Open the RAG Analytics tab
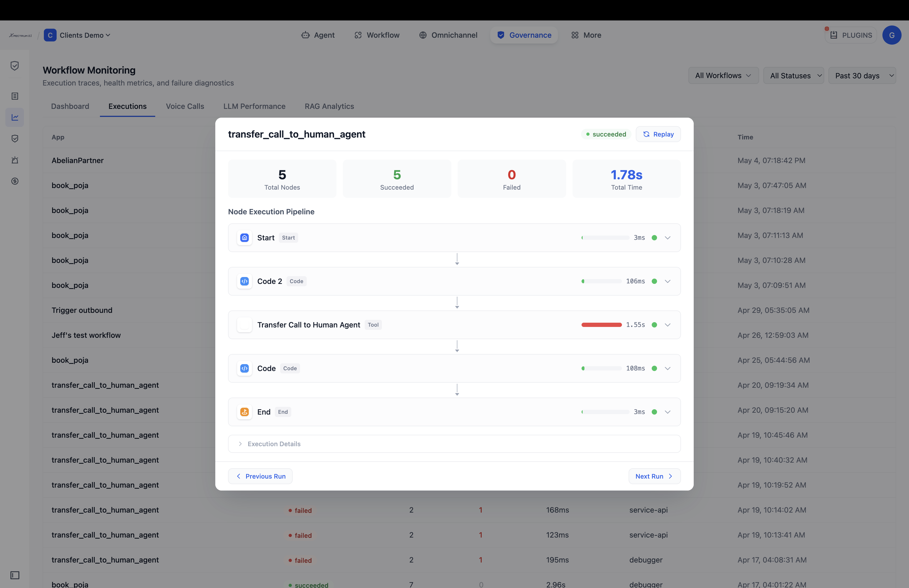 coord(329,106)
